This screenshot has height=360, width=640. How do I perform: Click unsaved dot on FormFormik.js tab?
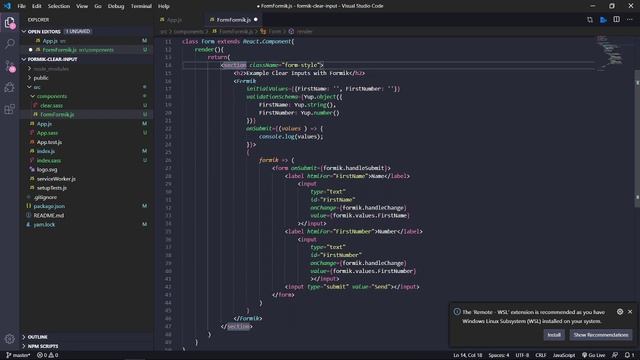click(256, 20)
